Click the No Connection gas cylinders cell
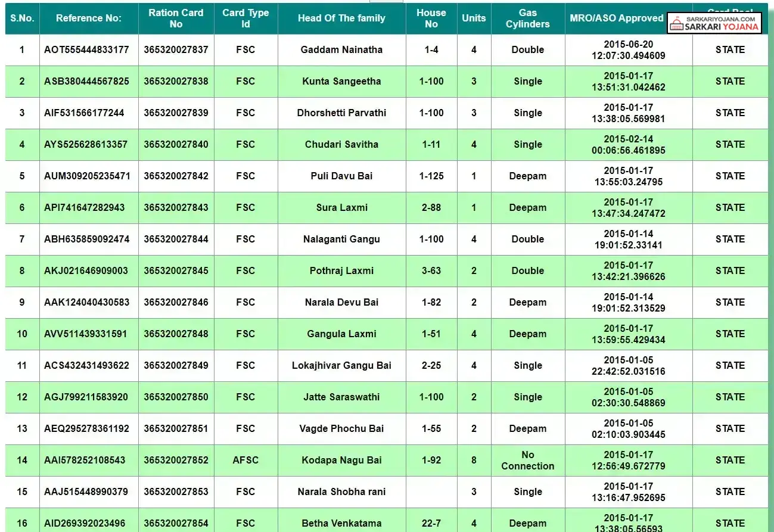Viewport: 774px width, 532px height. coord(528,461)
